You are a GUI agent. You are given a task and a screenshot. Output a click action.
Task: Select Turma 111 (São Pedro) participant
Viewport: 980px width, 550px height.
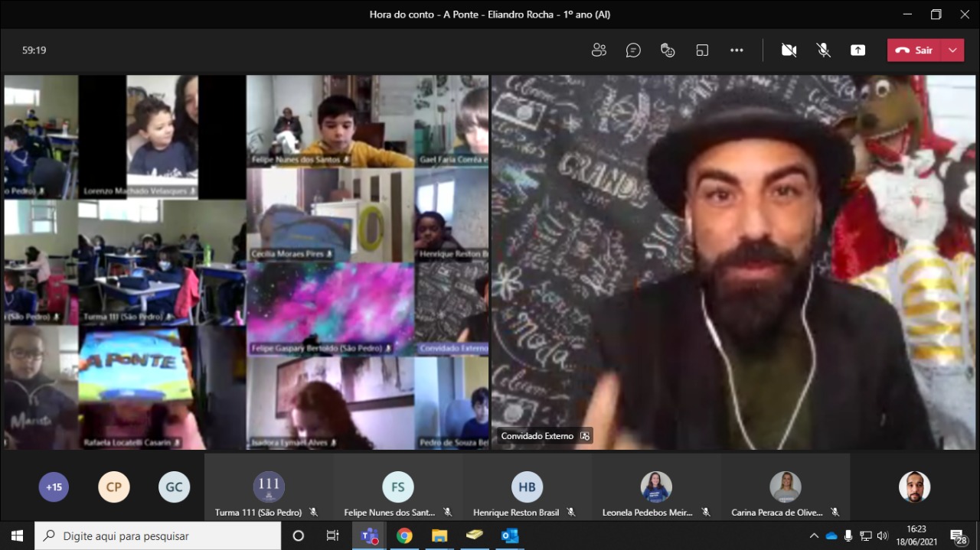tap(269, 487)
